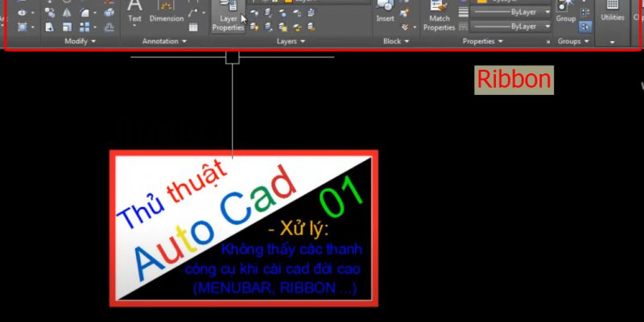Viewport: 644px width, 322px height.
Task: Click the layer Freeze icon
Action: click(x=283, y=13)
